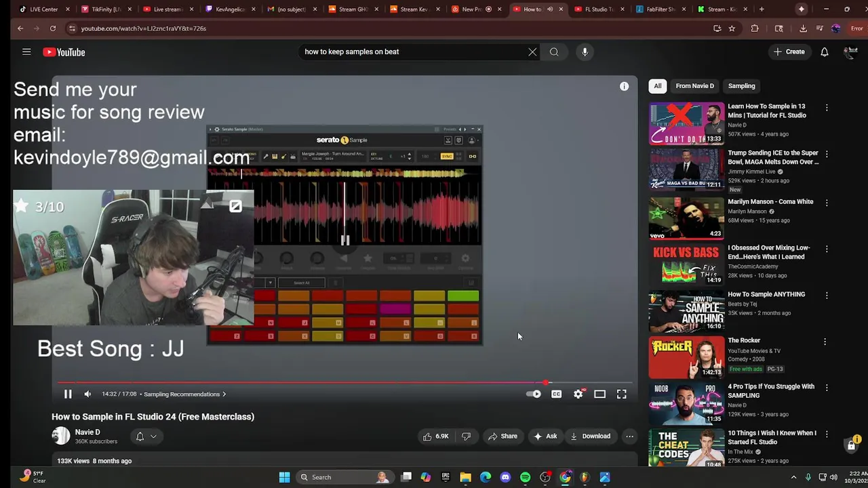Open Create menu
This screenshot has height=488, width=868.
pos(789,52)
